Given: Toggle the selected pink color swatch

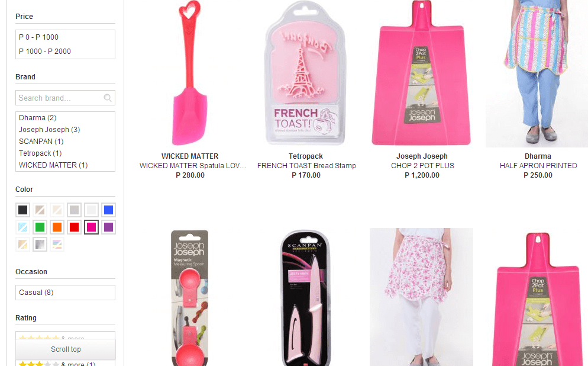Looking at the screenshot, I should (92, 227).
